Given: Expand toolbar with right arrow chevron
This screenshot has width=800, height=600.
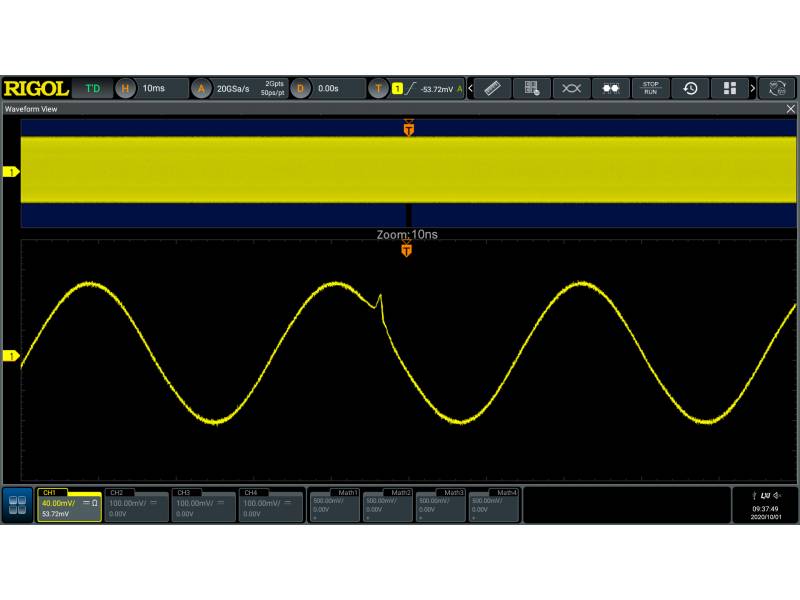Looking at the screenshot, I should tap(752, 89).
